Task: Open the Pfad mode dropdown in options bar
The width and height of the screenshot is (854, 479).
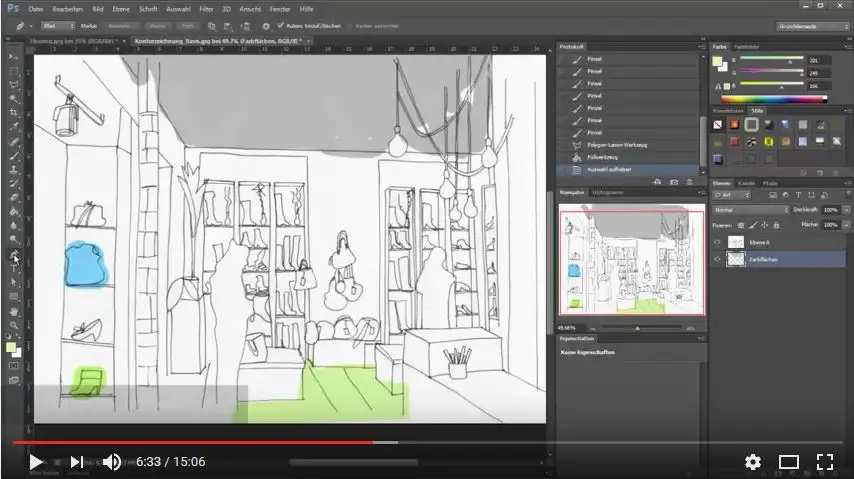Action: (x=58, y=26)
